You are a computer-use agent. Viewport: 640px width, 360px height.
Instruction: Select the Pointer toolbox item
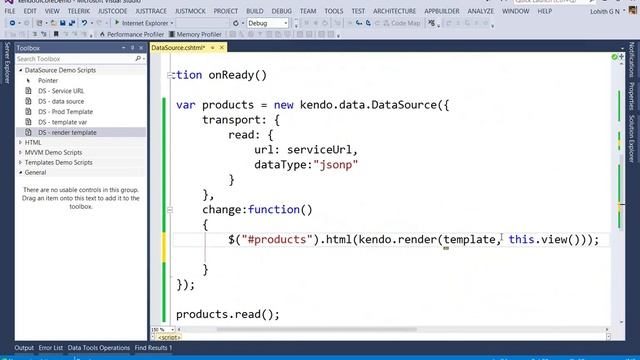coord(48,80)
